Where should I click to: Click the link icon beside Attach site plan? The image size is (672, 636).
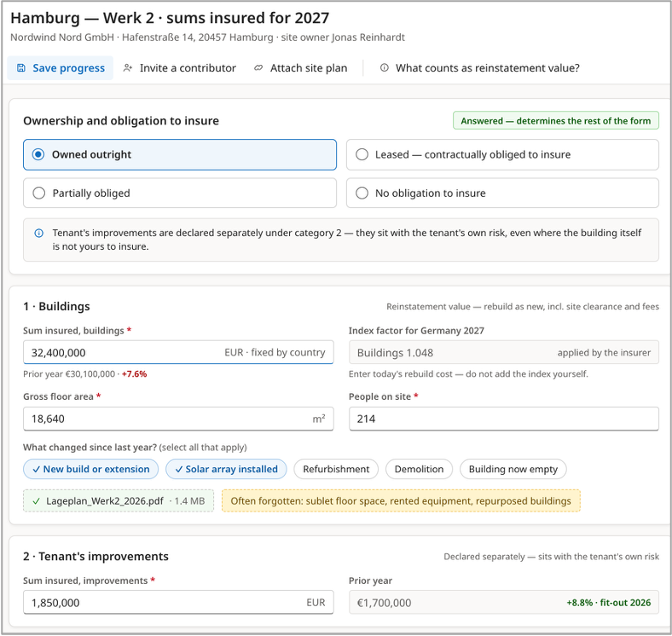click(x=258, y=67)
